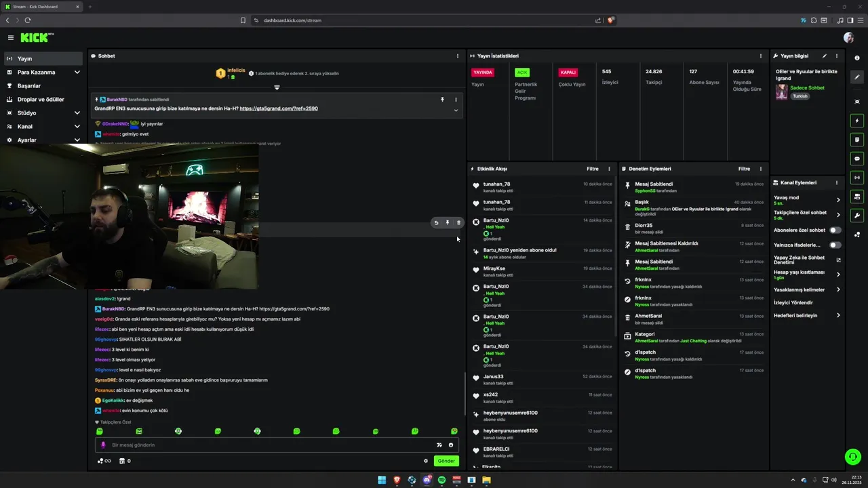Collapse the pinned message chevron
The height and width of the screenshot is (488, 868).
click(x=456, y=110)
